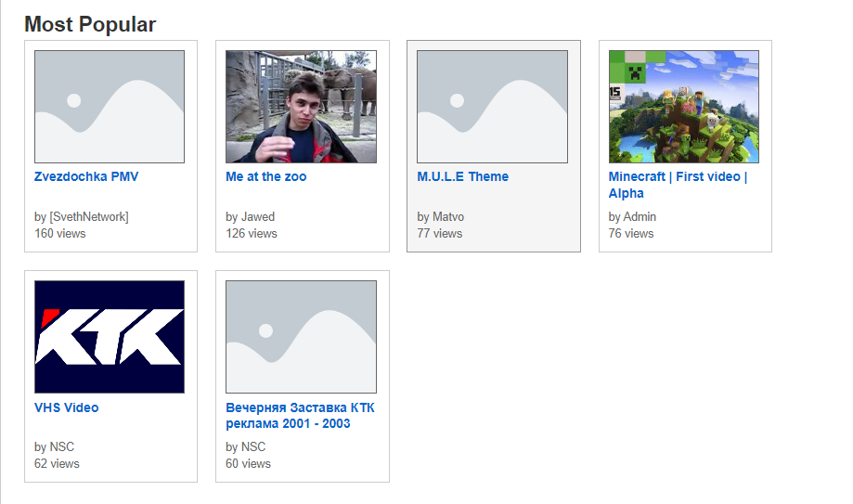Select the Minecraft | First video | Alpha title
This screenshot has height=504, width=853.
tap(678, 185)
